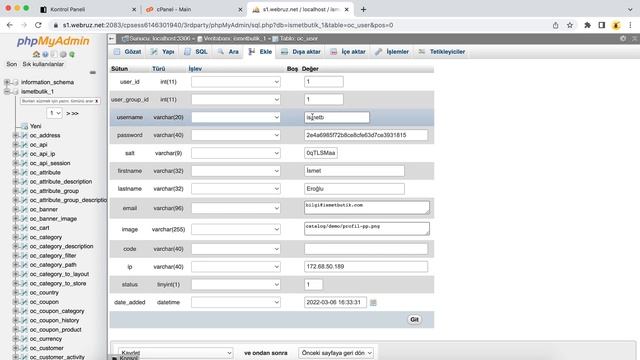Image resolution: width=640 pixels, height=360 pixels.
Task: Click the email value textarea
Action: (x=367, y=207)
